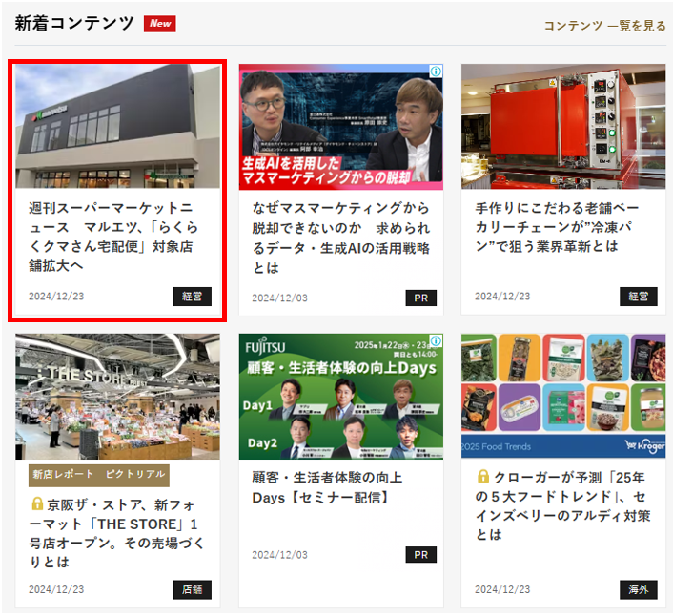This screenshot has width=673, height=616.
Task: Click the Maruetsu storefront thumbnail
Action: click(x=117, y=126)
